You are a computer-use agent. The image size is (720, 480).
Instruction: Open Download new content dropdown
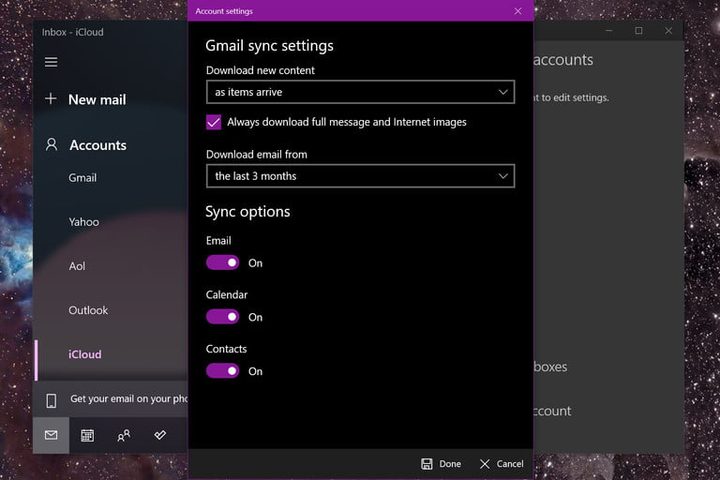point(360,92)
